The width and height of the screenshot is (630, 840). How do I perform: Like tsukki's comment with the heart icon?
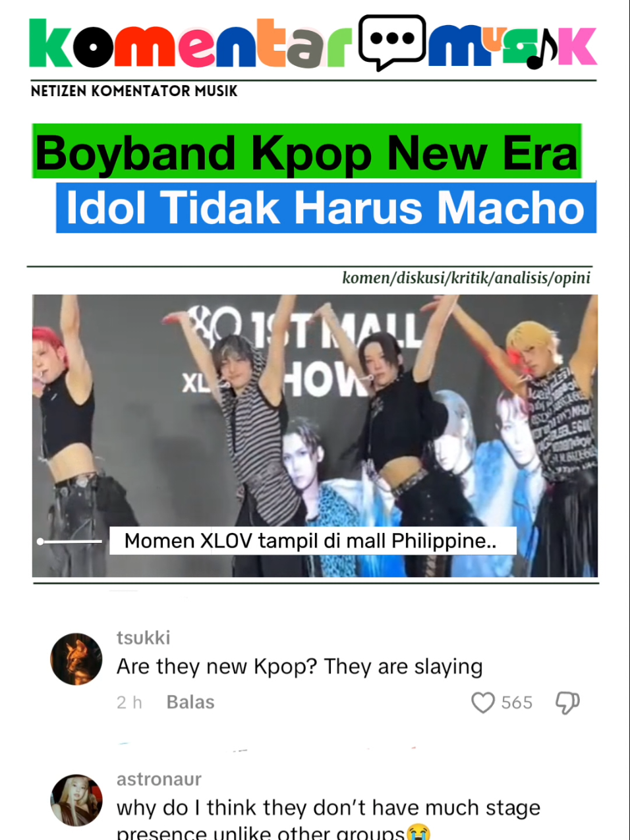[x=483, y=702]
